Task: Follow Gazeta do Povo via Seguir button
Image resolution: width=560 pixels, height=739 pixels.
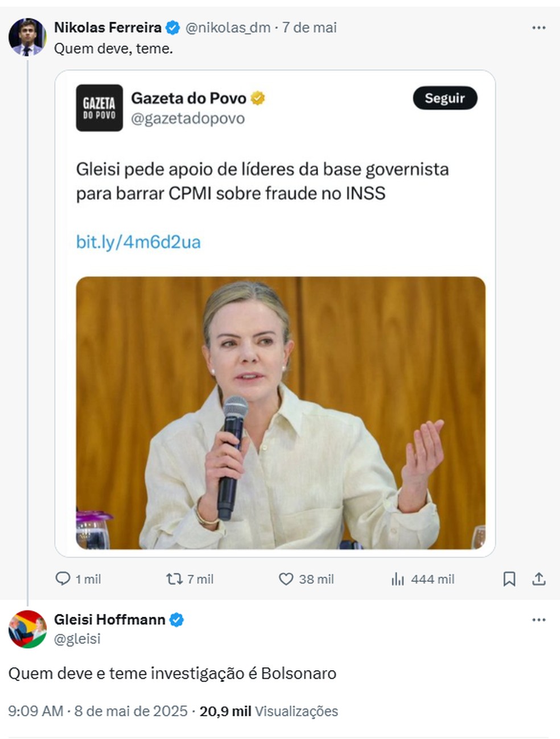Action: pyautogui.click(x=445, y=98)
